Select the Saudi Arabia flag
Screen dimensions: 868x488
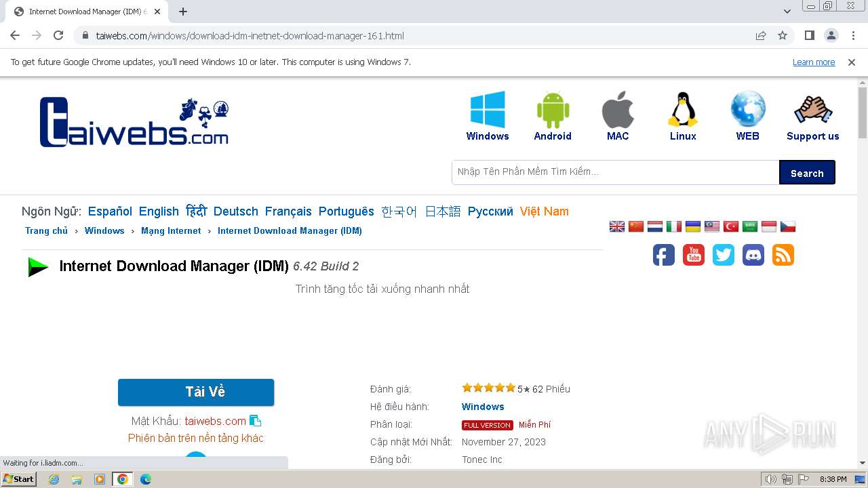750,226
